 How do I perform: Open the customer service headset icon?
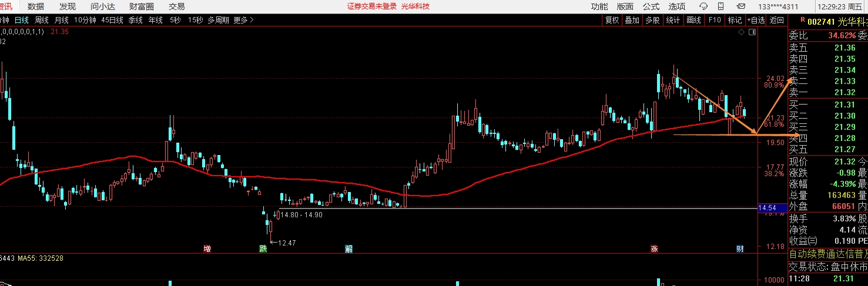[x=704, y=6]
